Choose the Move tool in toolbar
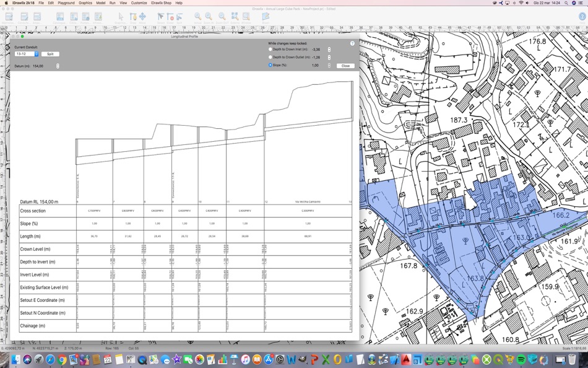 coord(142,17)
